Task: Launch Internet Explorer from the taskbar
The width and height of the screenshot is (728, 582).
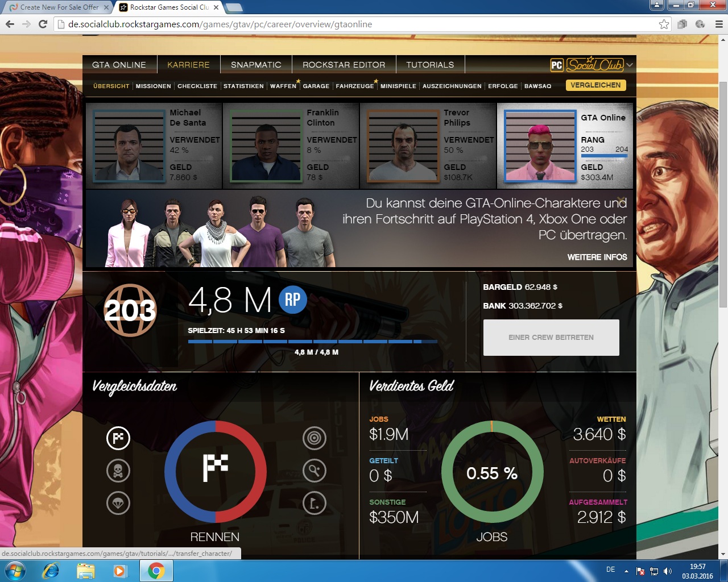Action: point(51,571)
